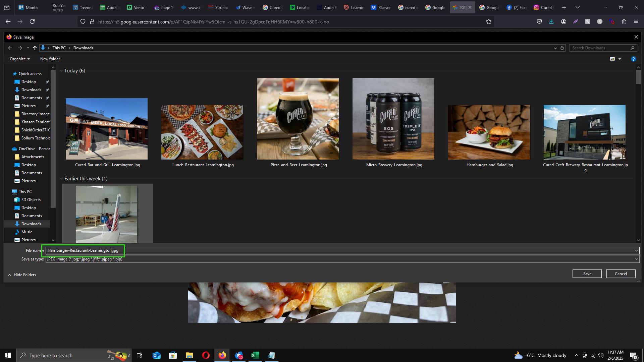The height and width of the screenshot is (362, 644).
Task: Hide Folders pane toggle
Action: click(22, 275)
